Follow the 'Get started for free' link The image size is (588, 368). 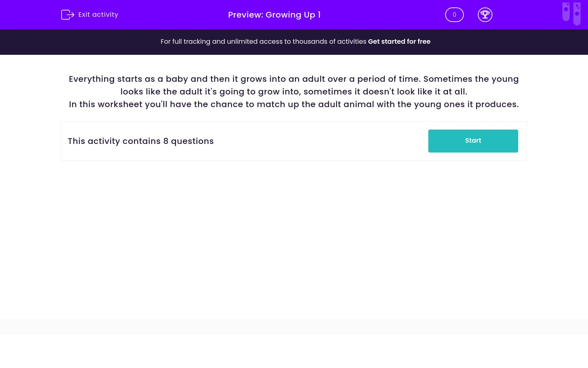399,42
